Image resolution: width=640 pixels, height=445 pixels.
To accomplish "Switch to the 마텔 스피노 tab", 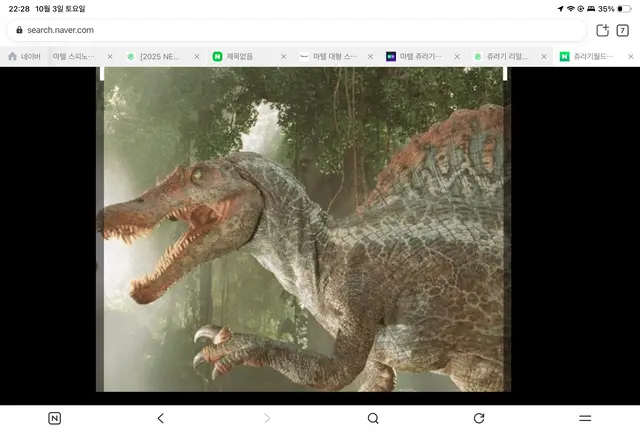I will coord(73,56).
